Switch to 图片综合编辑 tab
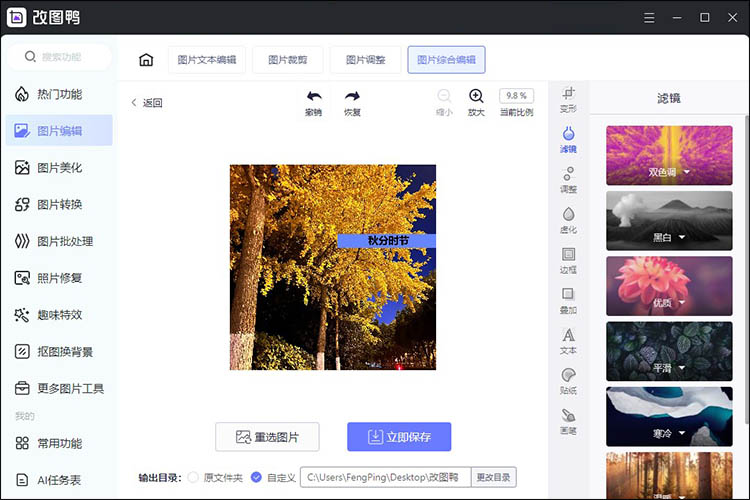Viewport: 750px width, 500px height. point(446,60)
